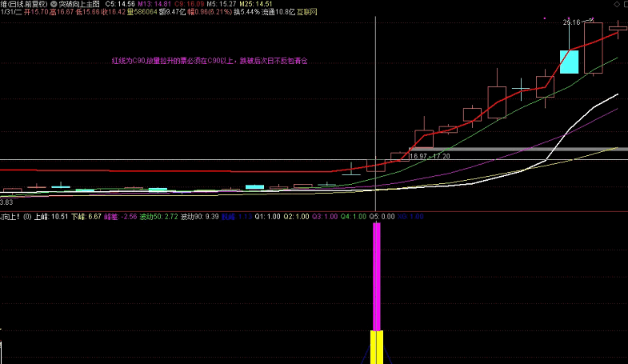This screenshot has height=364, width=628.
Task: Click the diamond icon at top right
Action: pos(616,4)
